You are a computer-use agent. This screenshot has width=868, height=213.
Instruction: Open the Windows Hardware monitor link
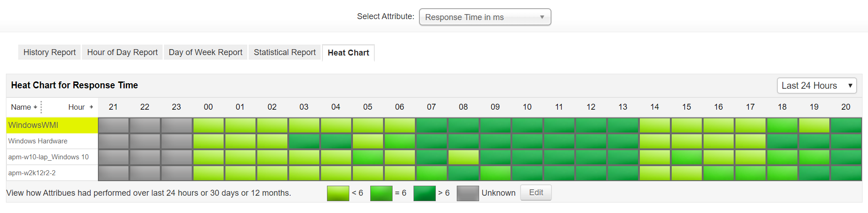[x=38, y=141]
